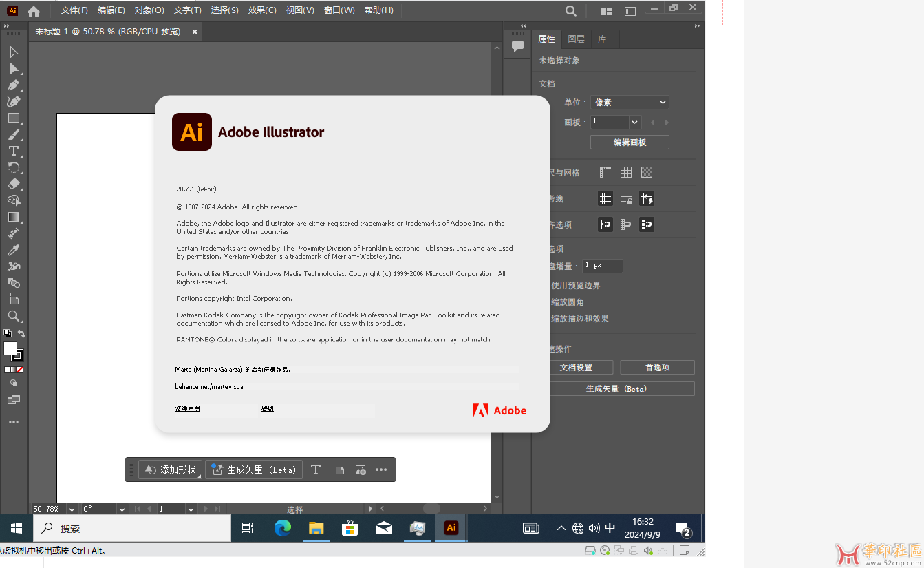
Task: Click the show rulers icon in Properties
Action: [x=605, y=172]
